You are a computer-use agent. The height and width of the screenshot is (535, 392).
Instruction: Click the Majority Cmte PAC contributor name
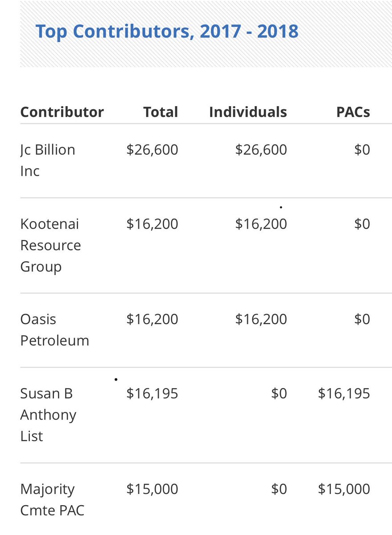point(52,499)
